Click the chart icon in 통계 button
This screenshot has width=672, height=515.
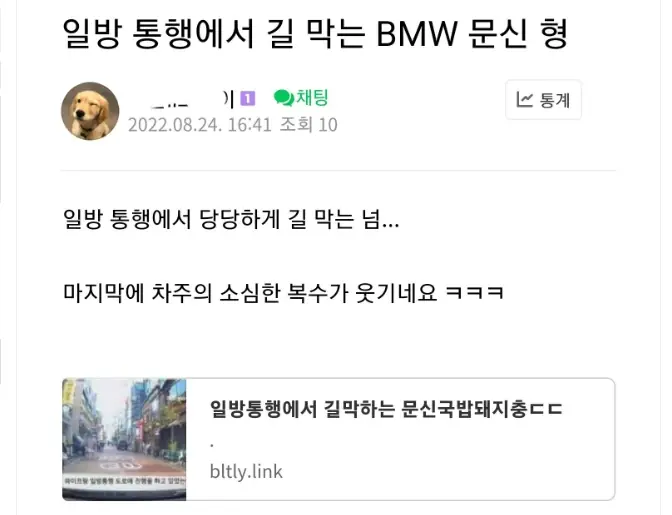point(524,100)
